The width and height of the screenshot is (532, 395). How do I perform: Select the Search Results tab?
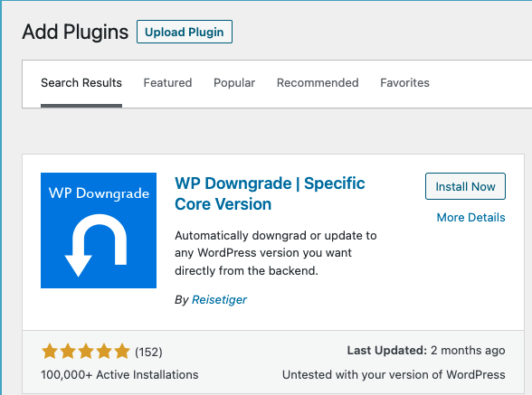(x=81, y=83)
